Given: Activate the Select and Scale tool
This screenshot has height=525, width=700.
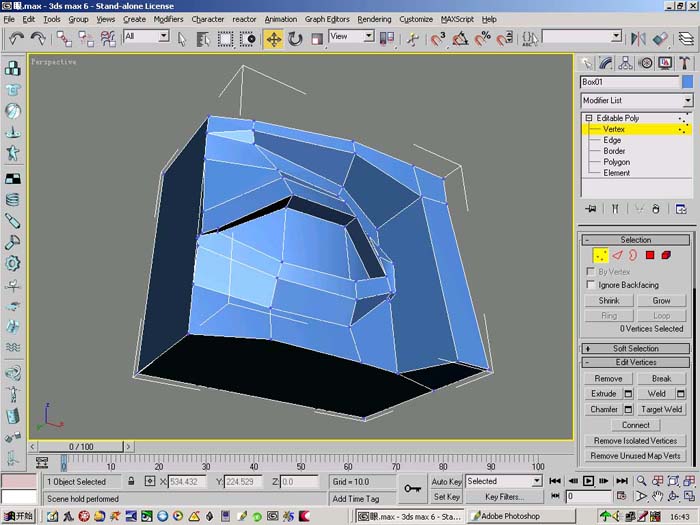Looking at the screenshot, I should [317, 39].
